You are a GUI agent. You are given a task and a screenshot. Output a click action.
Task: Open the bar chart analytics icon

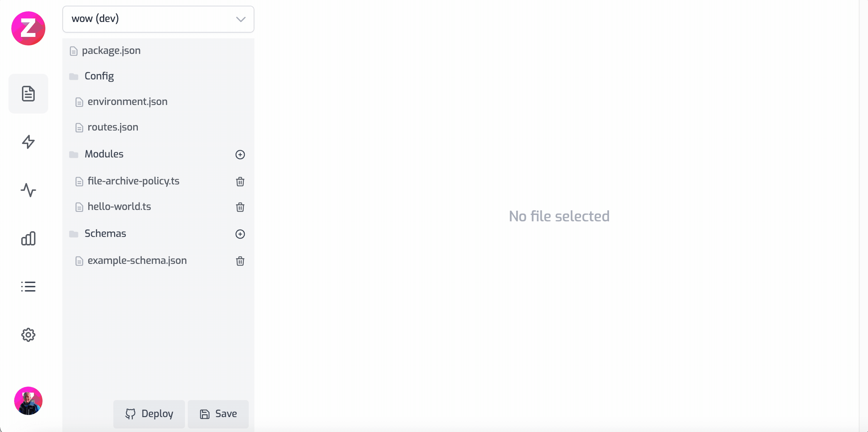coord(28,238)
